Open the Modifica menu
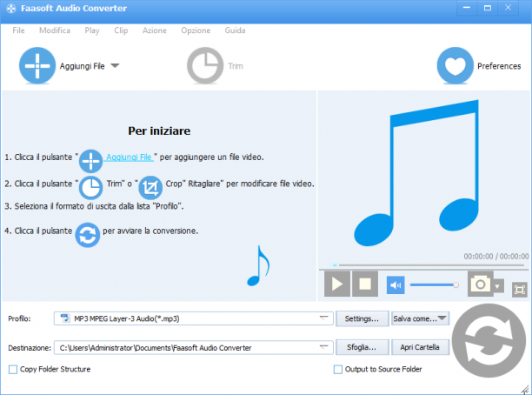Image resolution: width=532 pixels, height=395 pixels. [x=55, y=30]
